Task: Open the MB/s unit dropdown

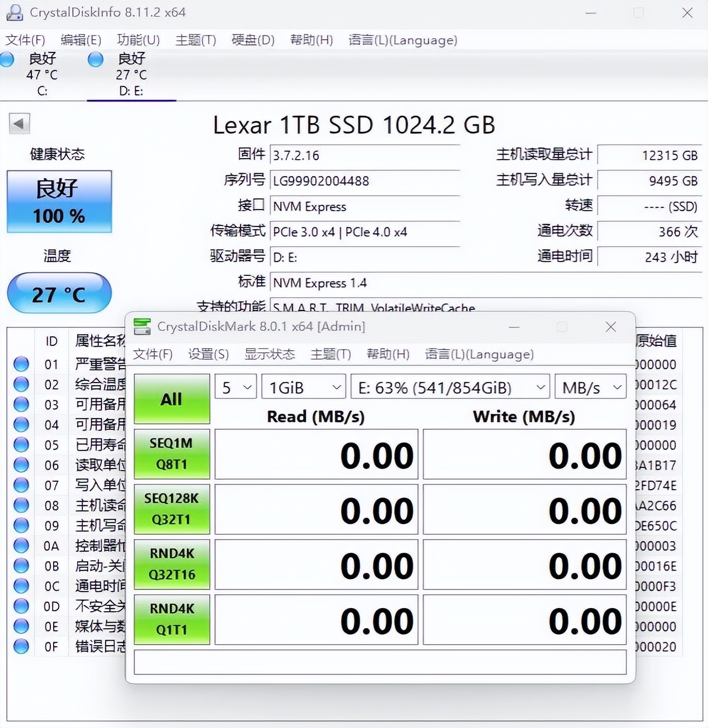Action: [590, 387]
